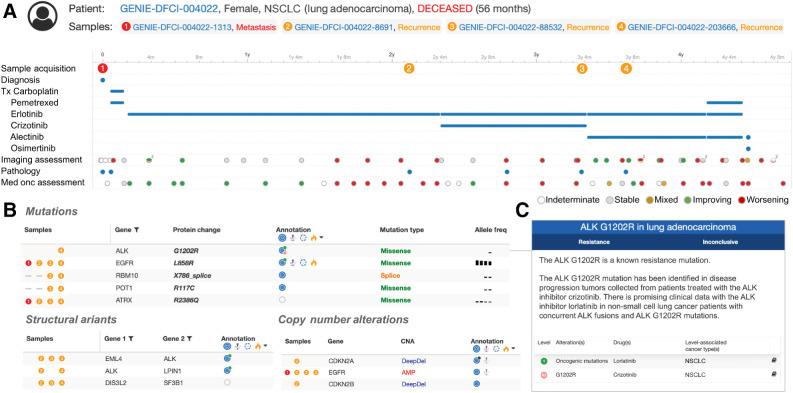793x393 pixels.
Task: Open the Gene filter in the Mutations table
Action: click(137, 229)
